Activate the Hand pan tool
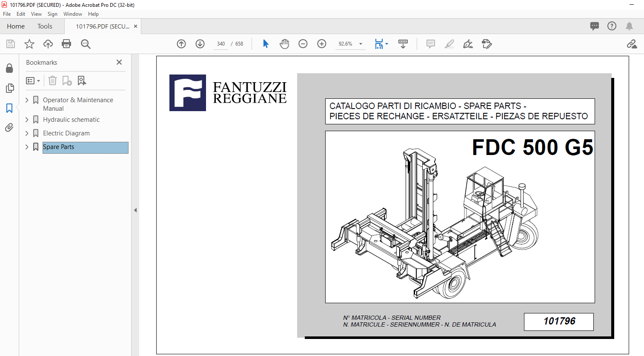The width and height of the screenshot is (644, 356). [x=284, y=44]
